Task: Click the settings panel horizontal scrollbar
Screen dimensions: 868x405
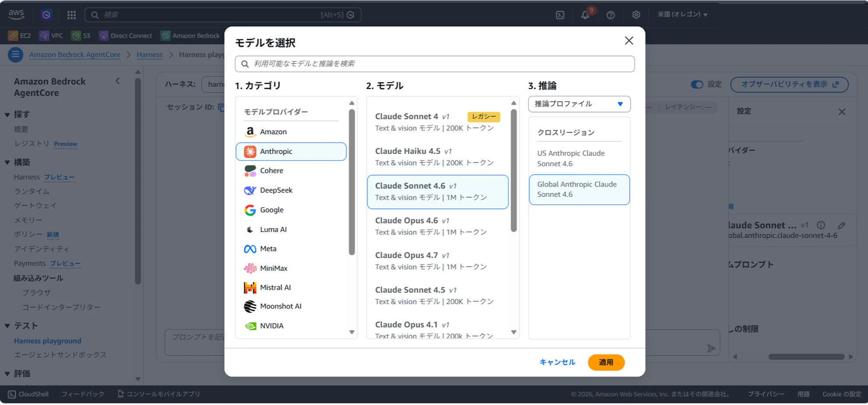Action: (806, 357)
